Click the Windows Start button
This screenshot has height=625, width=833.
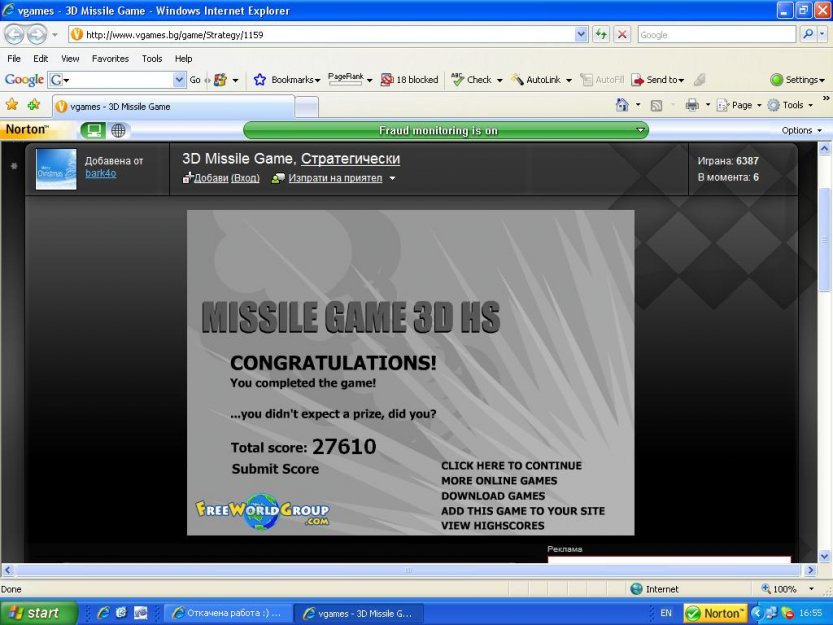[35, 613]
